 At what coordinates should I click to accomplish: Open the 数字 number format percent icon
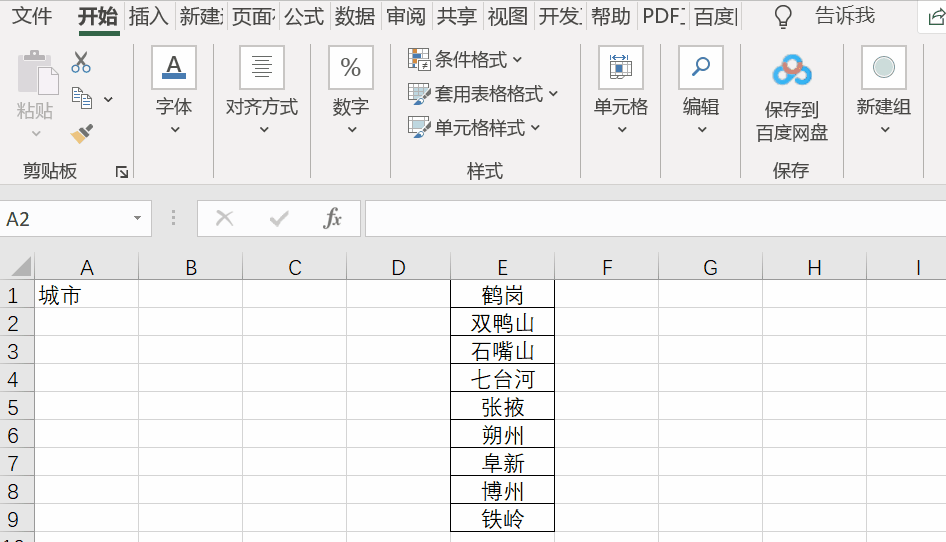351,68
